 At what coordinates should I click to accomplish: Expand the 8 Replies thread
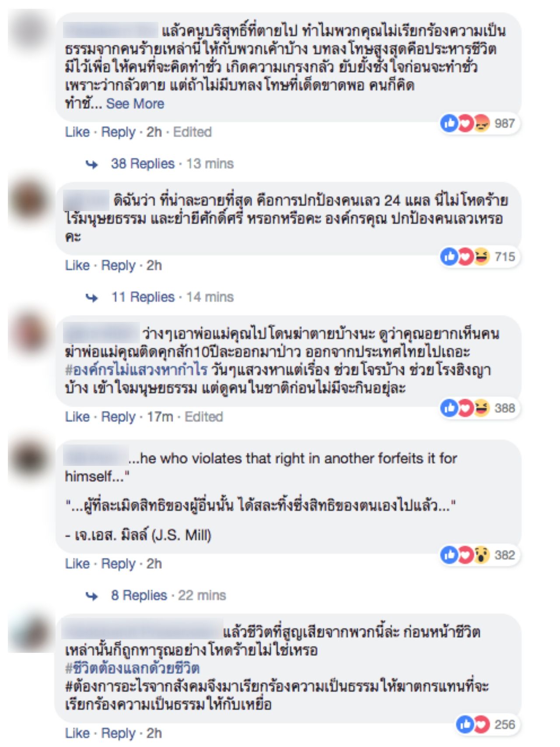(x=139, y=595)
